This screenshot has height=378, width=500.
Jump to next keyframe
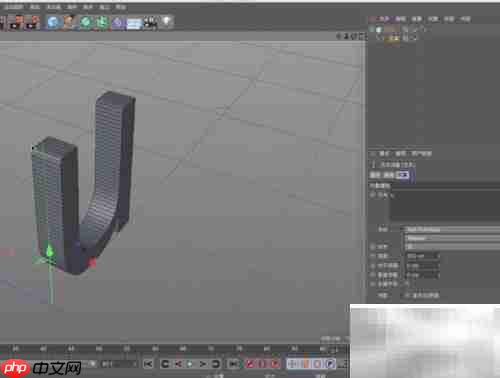(216, 364)
